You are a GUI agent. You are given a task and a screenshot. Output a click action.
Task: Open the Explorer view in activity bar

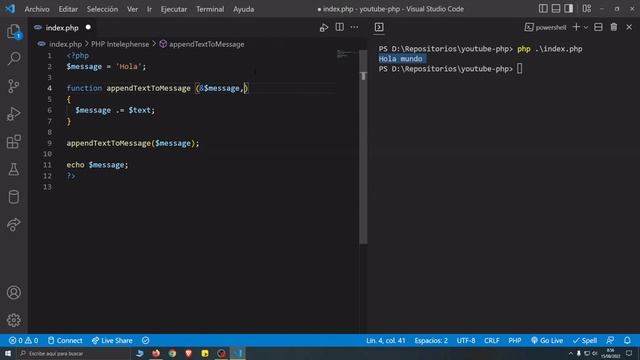(x=13, y=31)
